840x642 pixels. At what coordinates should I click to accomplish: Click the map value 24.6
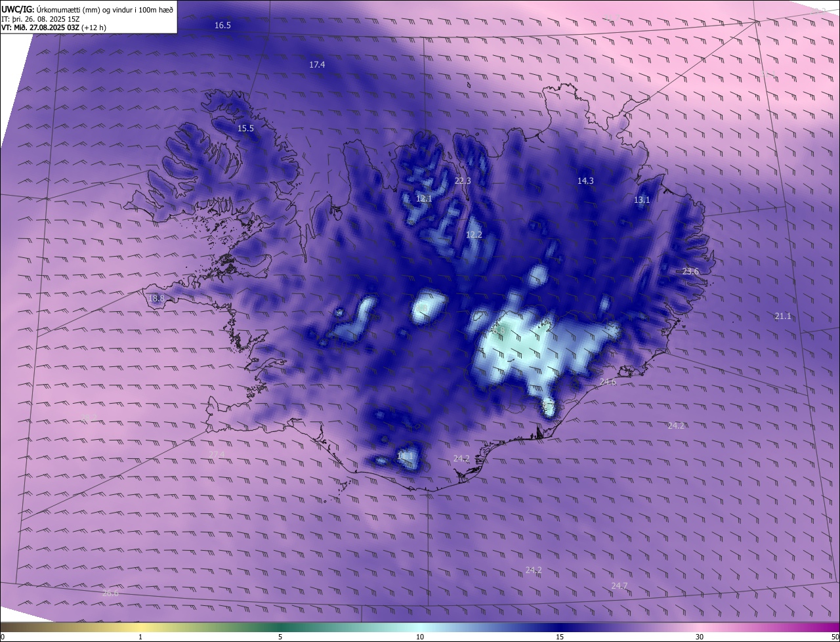(x=608, y=382)
